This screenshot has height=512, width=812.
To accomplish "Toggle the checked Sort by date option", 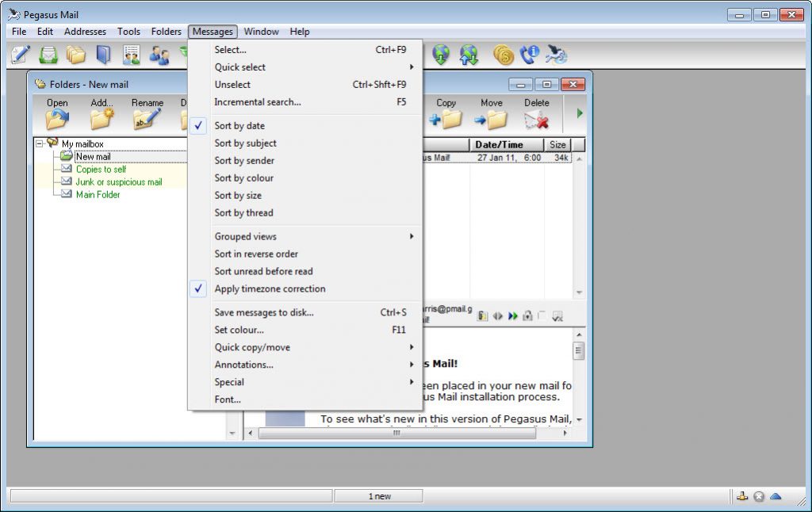I will coord(305,126).
